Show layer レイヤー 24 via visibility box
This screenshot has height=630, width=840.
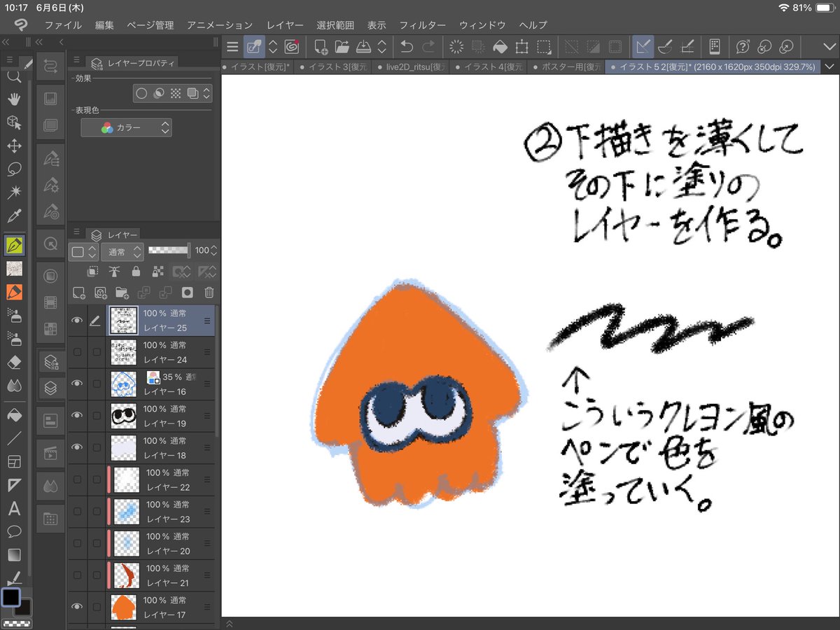tap(77, 352)
